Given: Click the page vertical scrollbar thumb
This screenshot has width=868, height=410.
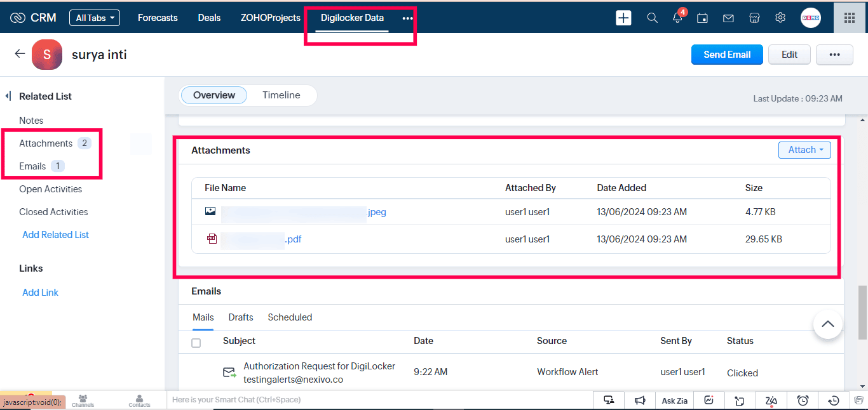Looking at the screenshot, I should point(862,313).
